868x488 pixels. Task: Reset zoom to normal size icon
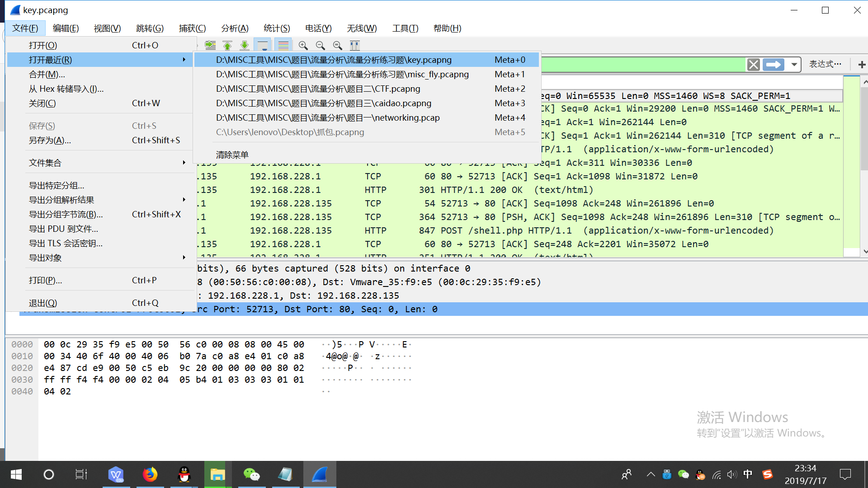[337, 45]
